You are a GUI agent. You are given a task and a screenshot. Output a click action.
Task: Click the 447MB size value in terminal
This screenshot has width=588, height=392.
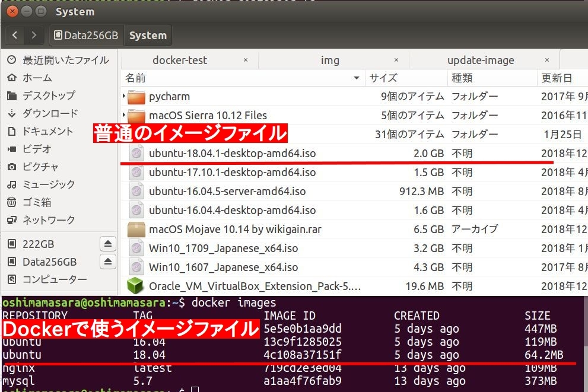(x=541, y=329)
